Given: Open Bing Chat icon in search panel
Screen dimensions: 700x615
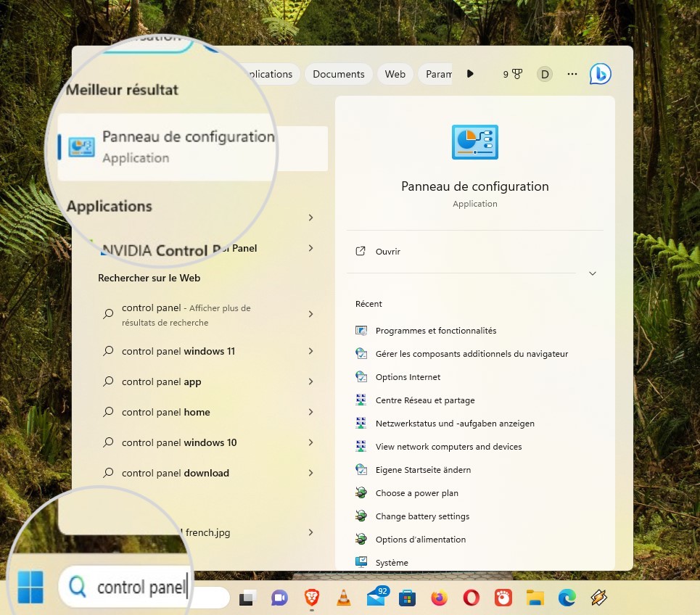Looking at the screenshot, I should pyautogui.click(x=600, y=74).
